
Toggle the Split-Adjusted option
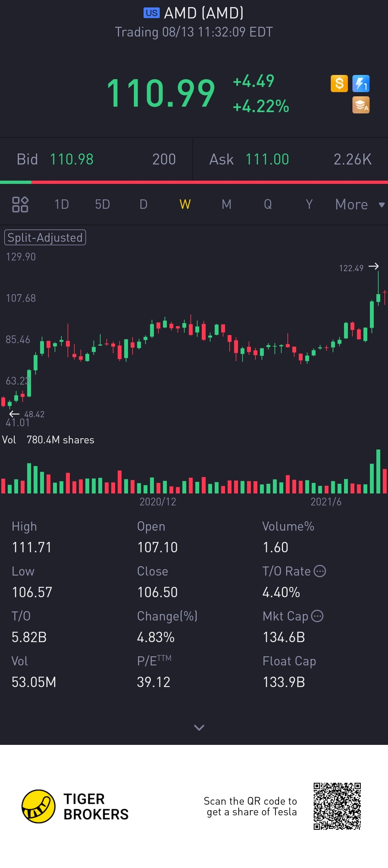(x=45, y=238)
